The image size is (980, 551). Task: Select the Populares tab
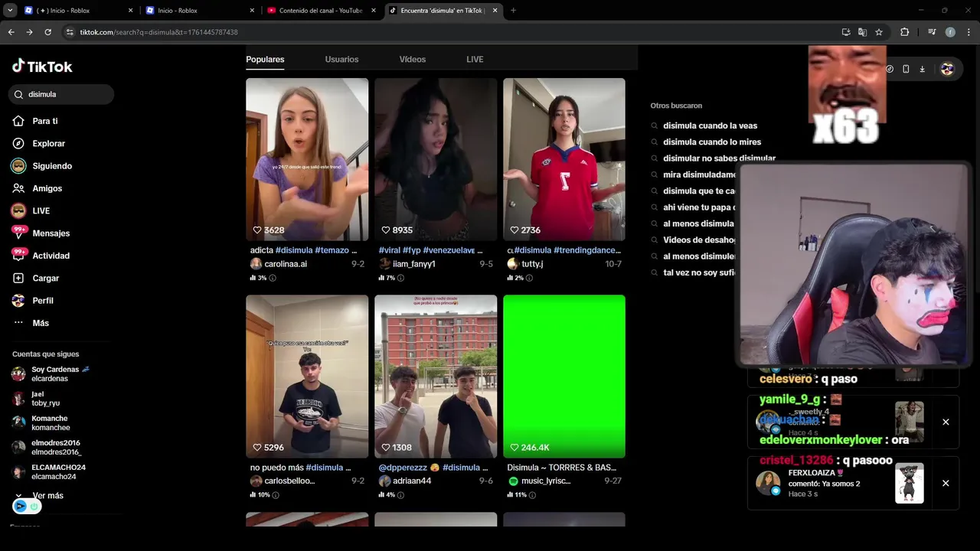[265, 59]
